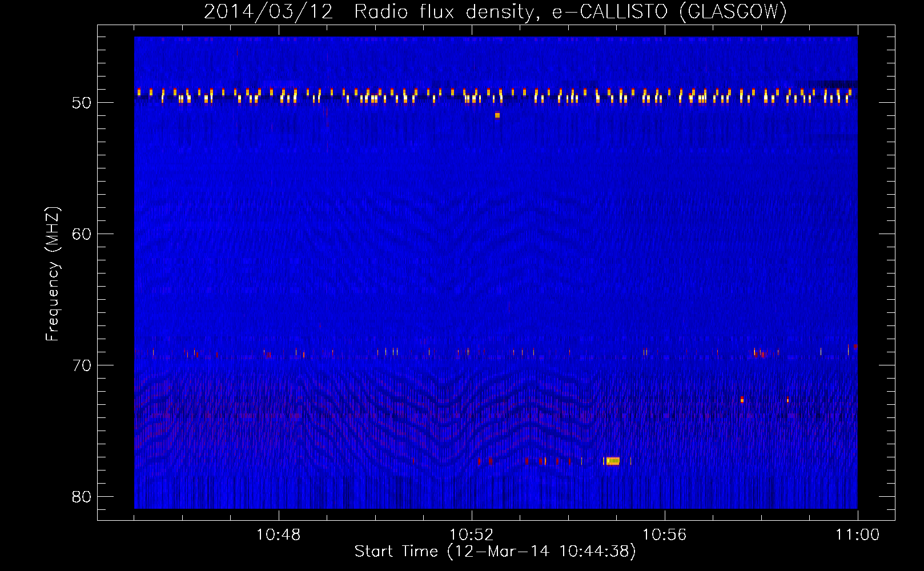The height and width of the screenshot is (571, 924).
Task: Click the 50 MHz frequency tick label
Action: (x=82, y=103)
